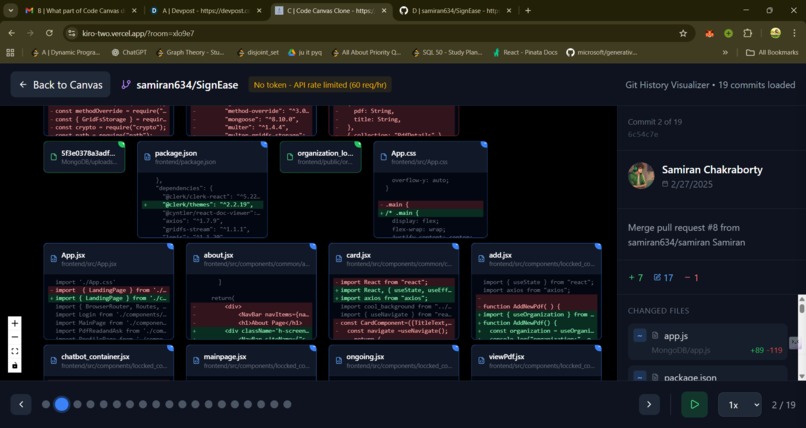Screen dimensions: 806x428
Task: Click the Samiran Chakraborty author avatar
Action: [641, 176]
